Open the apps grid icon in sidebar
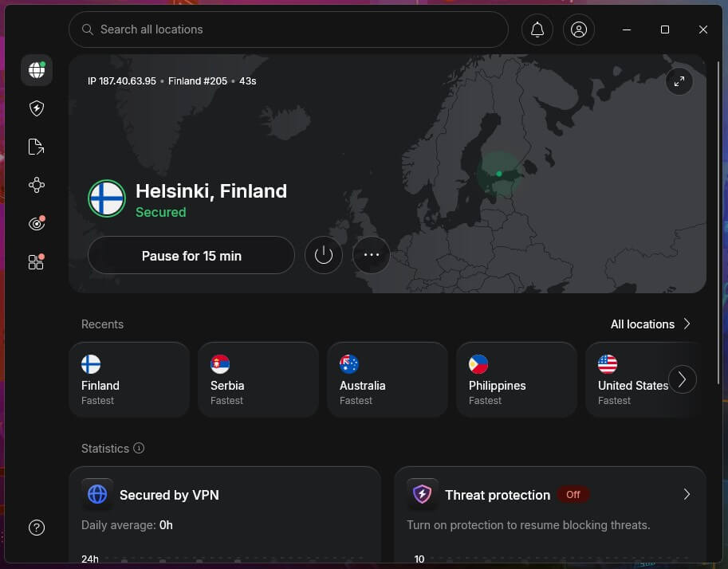 (x=36, y=262)
